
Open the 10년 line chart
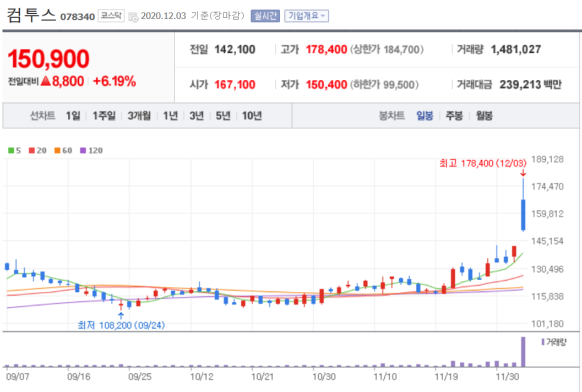(252, 116)
